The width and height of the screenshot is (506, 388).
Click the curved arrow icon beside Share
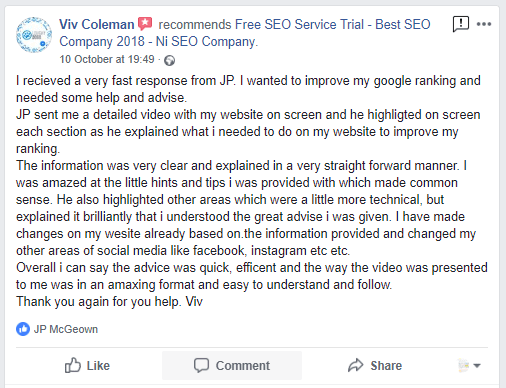click(356, 365)
